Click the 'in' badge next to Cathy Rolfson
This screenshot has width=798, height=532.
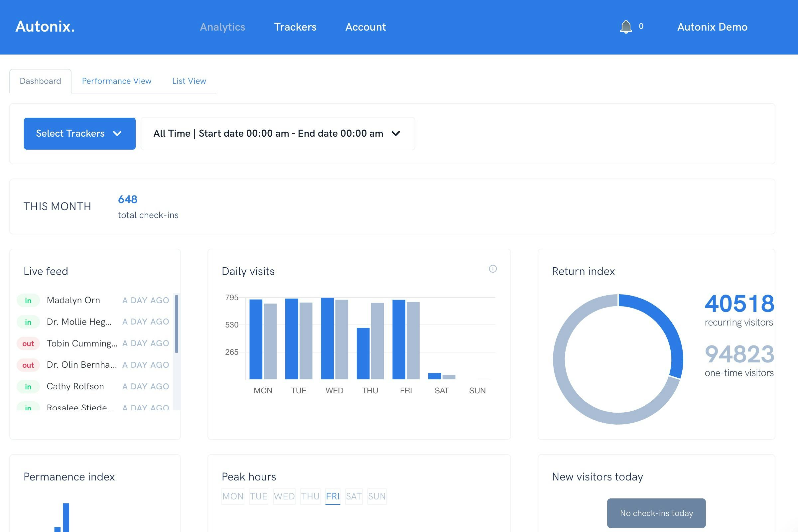point(28,386)
